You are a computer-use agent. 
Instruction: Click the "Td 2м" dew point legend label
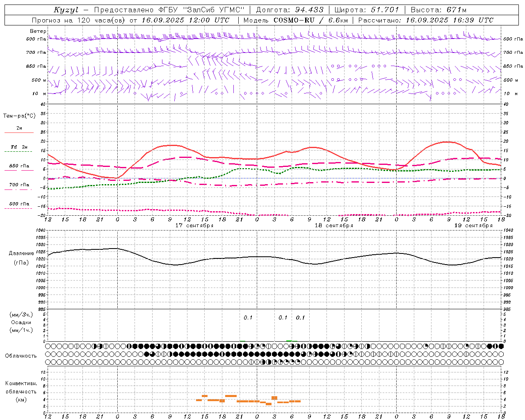tap(19, 147)
